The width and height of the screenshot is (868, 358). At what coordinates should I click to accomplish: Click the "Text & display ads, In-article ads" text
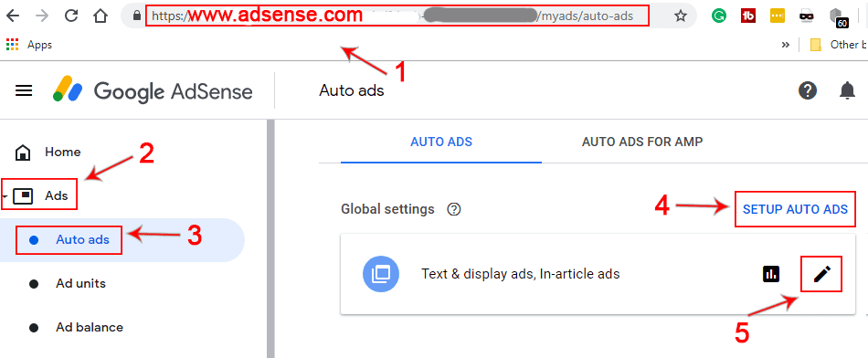click(x=521, y=273)
